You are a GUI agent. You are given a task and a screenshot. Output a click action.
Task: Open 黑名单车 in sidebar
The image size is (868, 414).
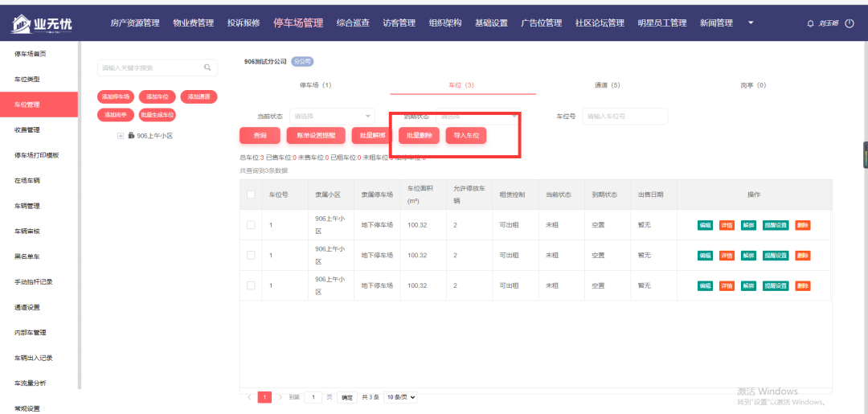27,256
